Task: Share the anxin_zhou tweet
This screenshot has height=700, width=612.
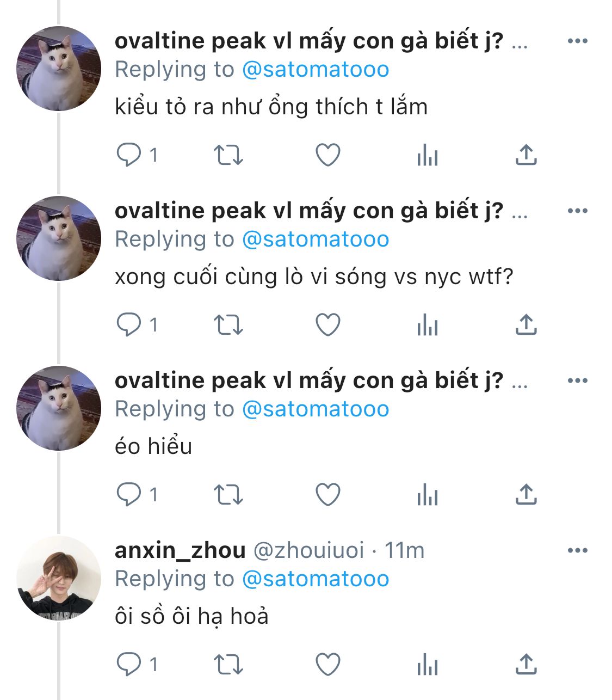Action: (x=526, y=665)
